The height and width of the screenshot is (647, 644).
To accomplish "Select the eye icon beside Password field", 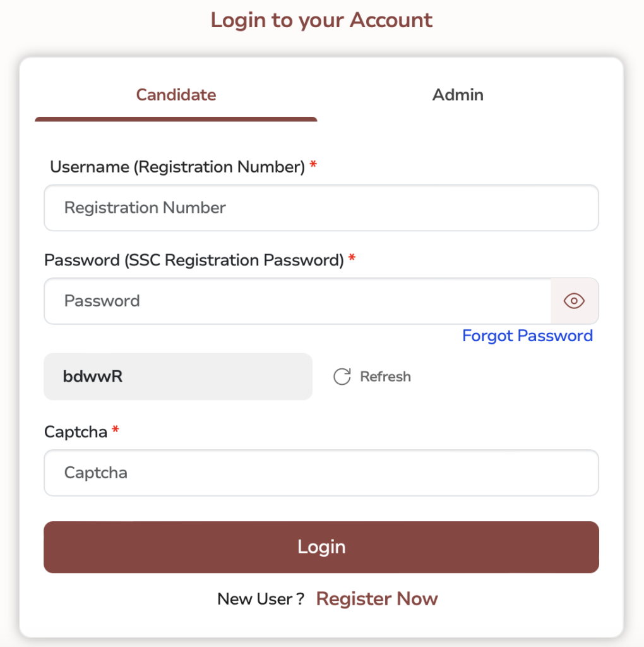I will click(573, 301).
